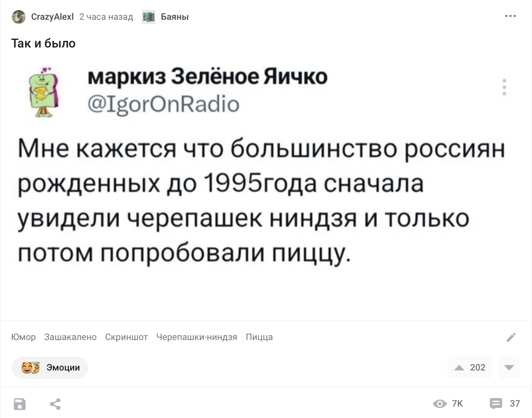The height and width of the screenshot is (418, 532).
Task: Go to the Скриншот tag
Action: pos(126,337)
